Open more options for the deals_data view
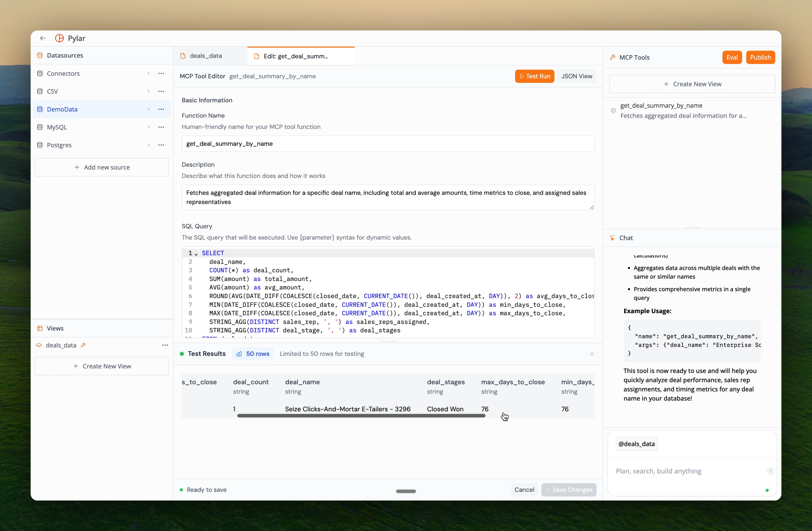Image resolution: width=812 pixels, height=531 pixels. [x=165, y=345]
